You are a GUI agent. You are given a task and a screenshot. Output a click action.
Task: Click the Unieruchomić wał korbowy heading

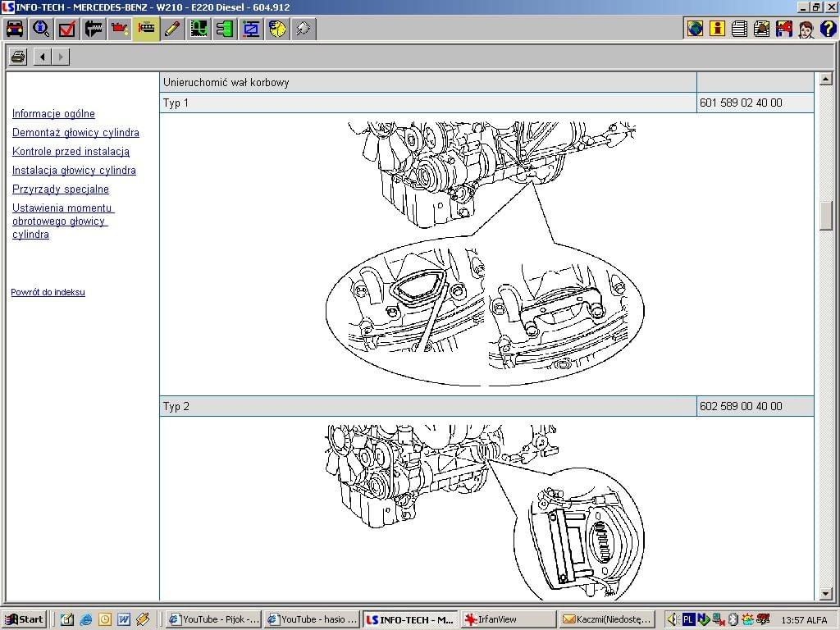coord(226,83)
